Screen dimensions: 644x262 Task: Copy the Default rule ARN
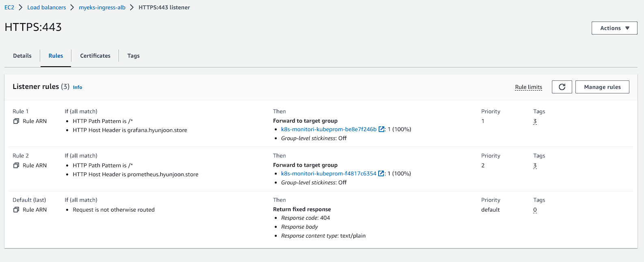(16, 210)
